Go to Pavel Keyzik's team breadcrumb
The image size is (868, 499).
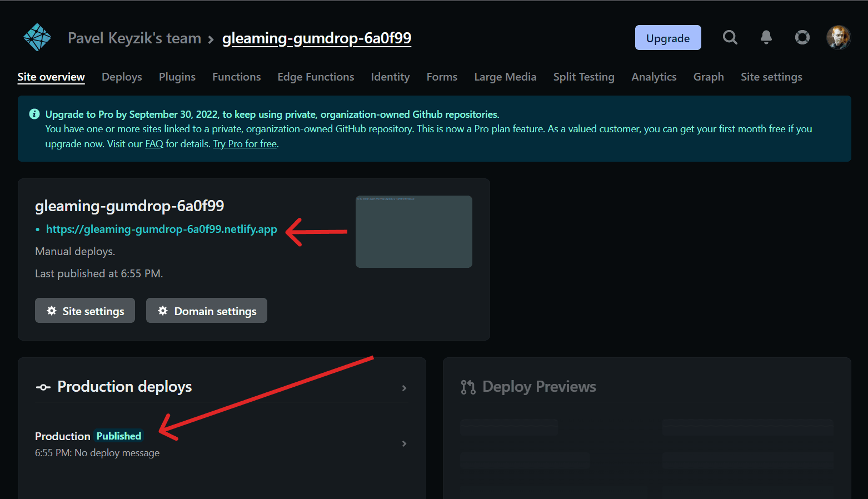point(134,38)
